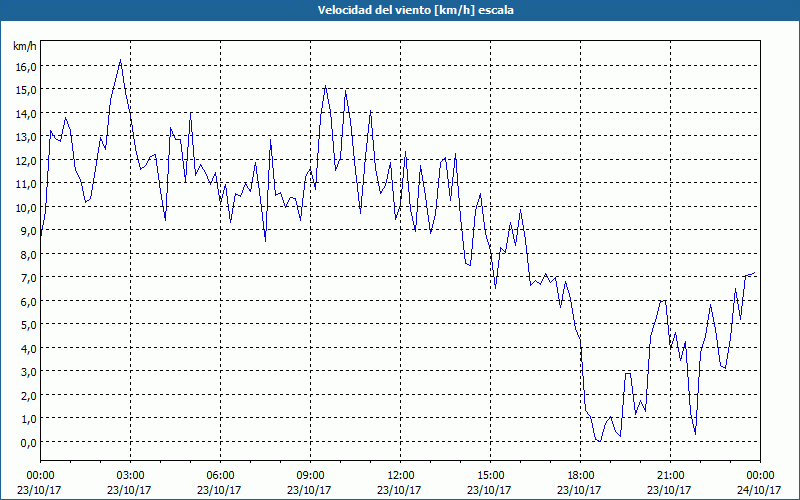Click the title 'Velocidad del viento [km/h] escala'
Image resolution: width=800 pixels, height=500 pixels.
415,10
